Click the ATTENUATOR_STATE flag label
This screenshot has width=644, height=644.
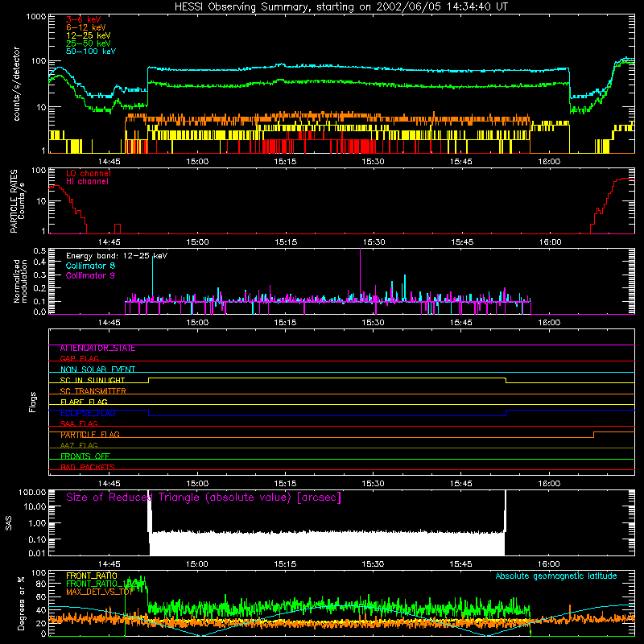(97, 349)
